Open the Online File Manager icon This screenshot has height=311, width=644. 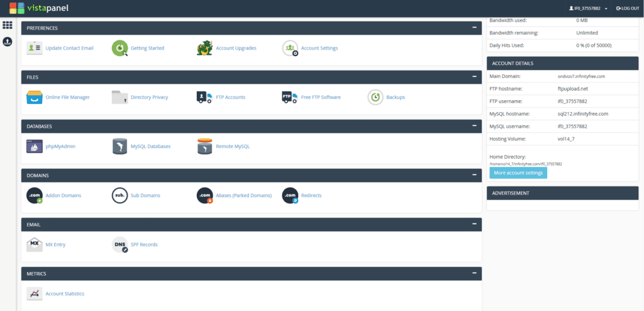(x=35, y=97)
